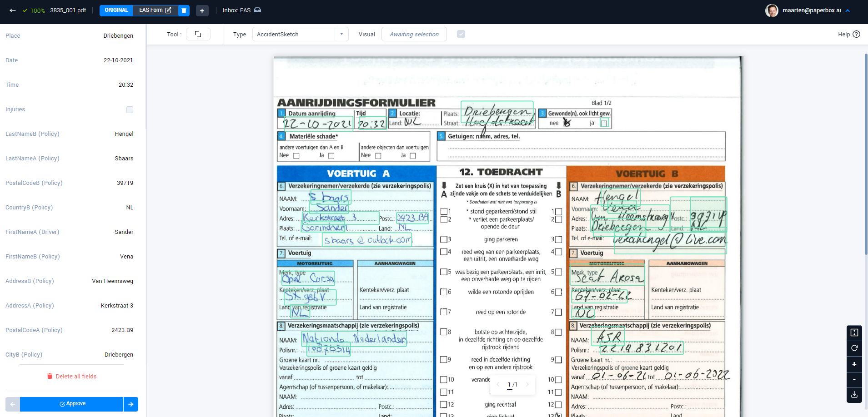The height and width of the screenshot is (417, 868).
Task: Fit document height using the fit icon
Action: coord(854,333)
